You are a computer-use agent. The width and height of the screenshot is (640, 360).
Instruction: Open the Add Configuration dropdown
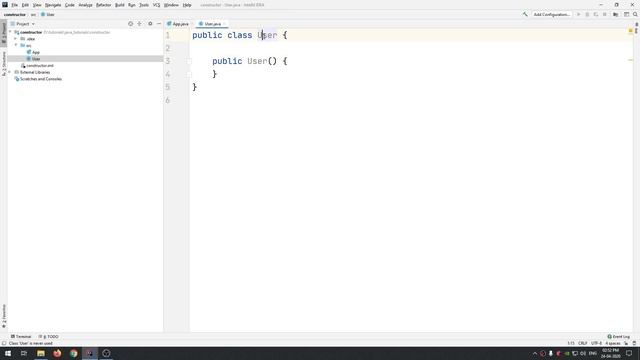(551, 14)
